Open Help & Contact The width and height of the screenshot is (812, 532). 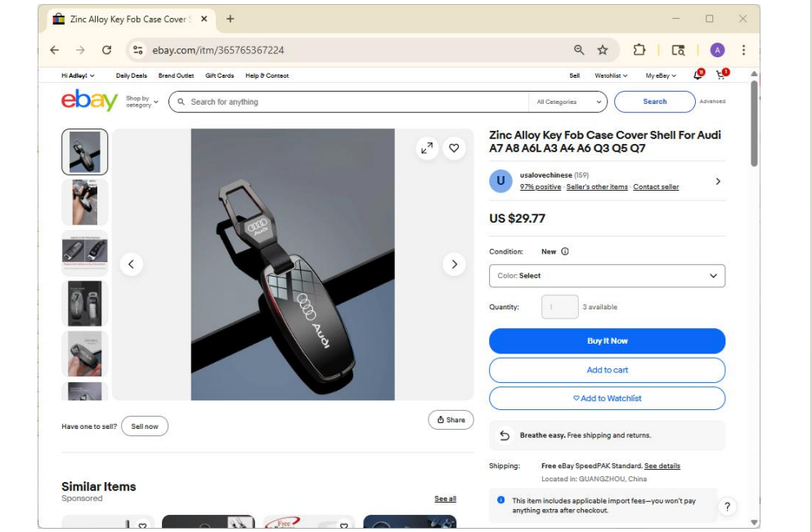pos(267,75)
